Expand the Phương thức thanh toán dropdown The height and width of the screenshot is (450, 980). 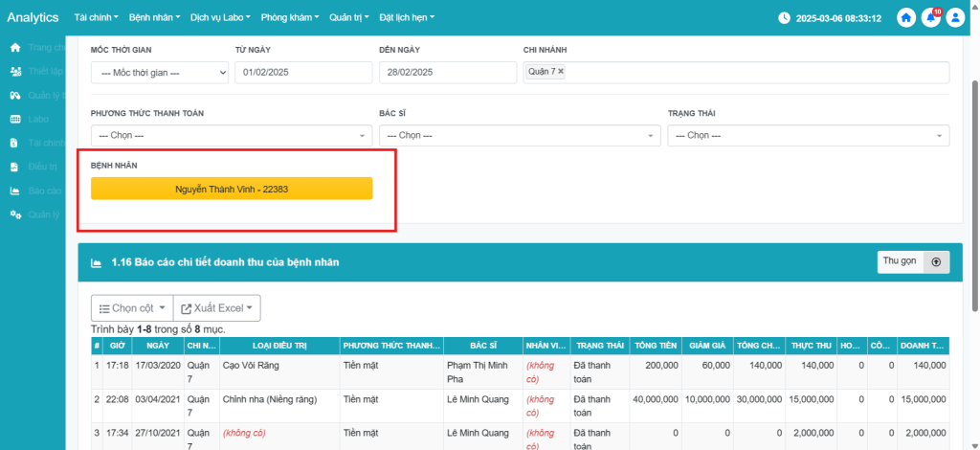[x=231, y=136]
